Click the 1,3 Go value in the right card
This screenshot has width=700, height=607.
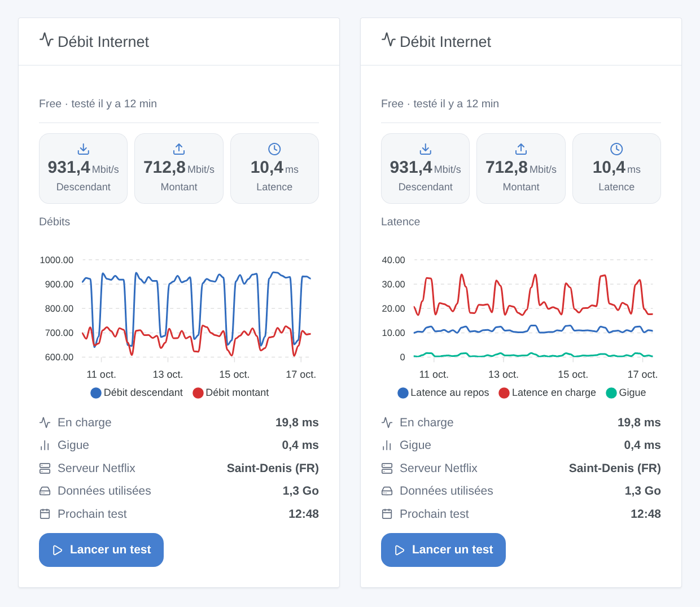[643, 491]
